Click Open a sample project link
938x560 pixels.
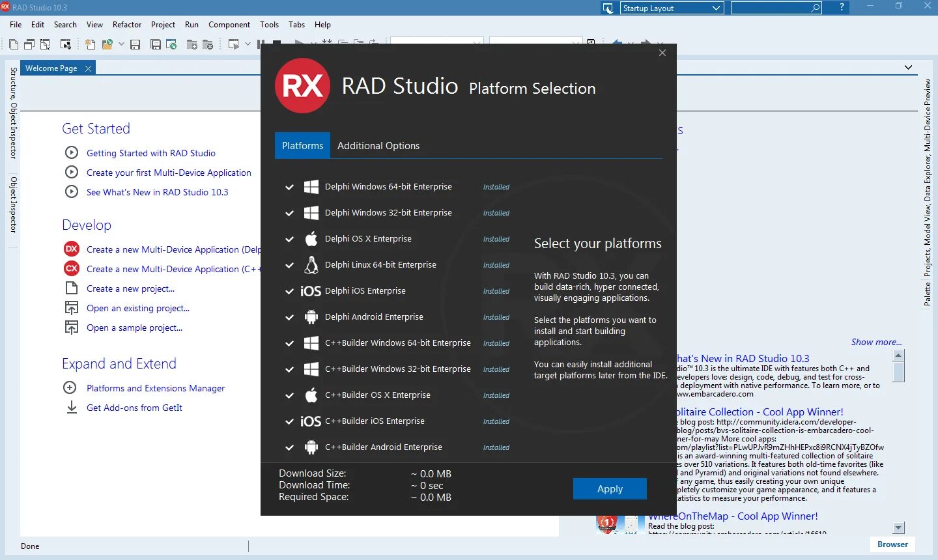[x=134, y=328]
